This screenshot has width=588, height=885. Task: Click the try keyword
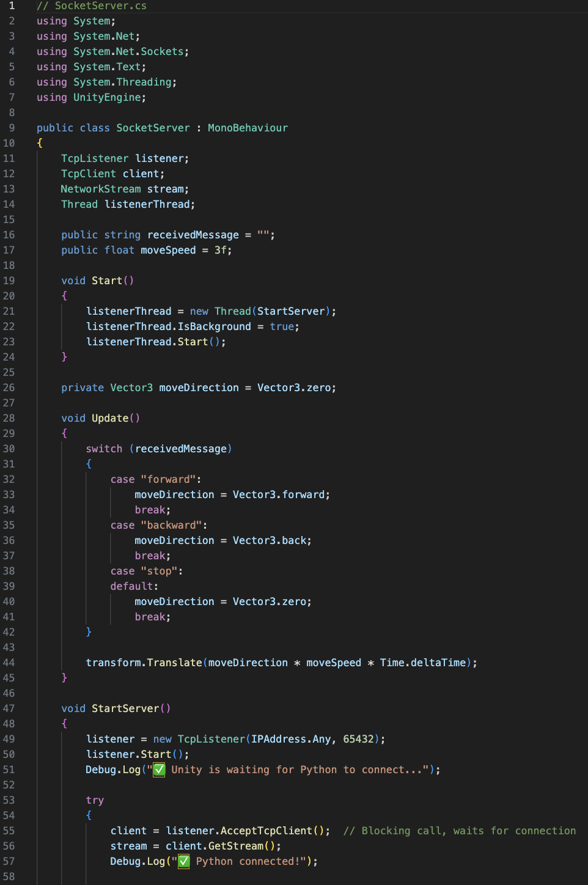95,800
